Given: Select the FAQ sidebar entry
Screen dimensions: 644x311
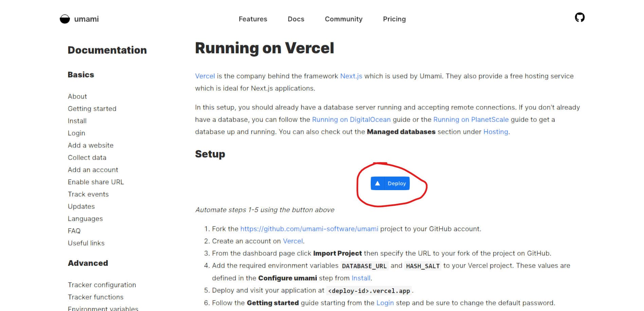Looking at the screenshot, I should [x=74, y=231].
